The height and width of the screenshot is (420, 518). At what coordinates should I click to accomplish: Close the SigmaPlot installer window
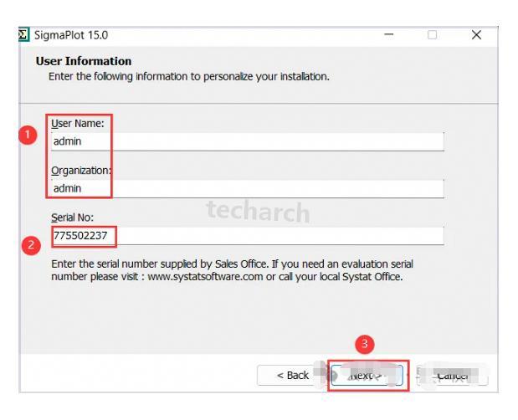tap(477, 35)
